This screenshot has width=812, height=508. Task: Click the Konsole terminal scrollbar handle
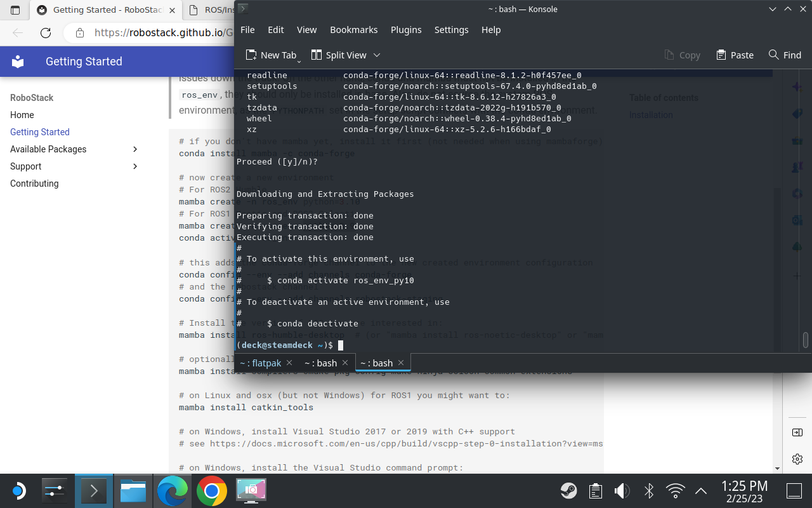coord(806,340)
